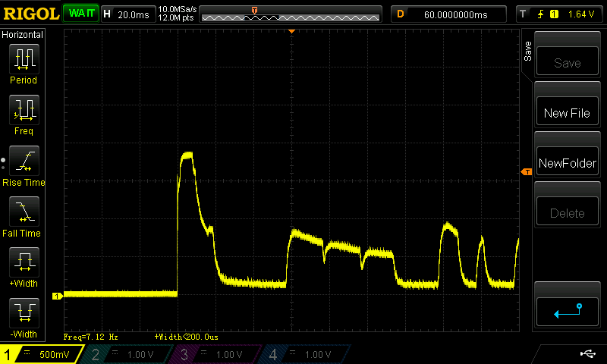Click the Freq=7.12 Hz measurement result
Screen dimensions: 607x364
pos(90,337)
